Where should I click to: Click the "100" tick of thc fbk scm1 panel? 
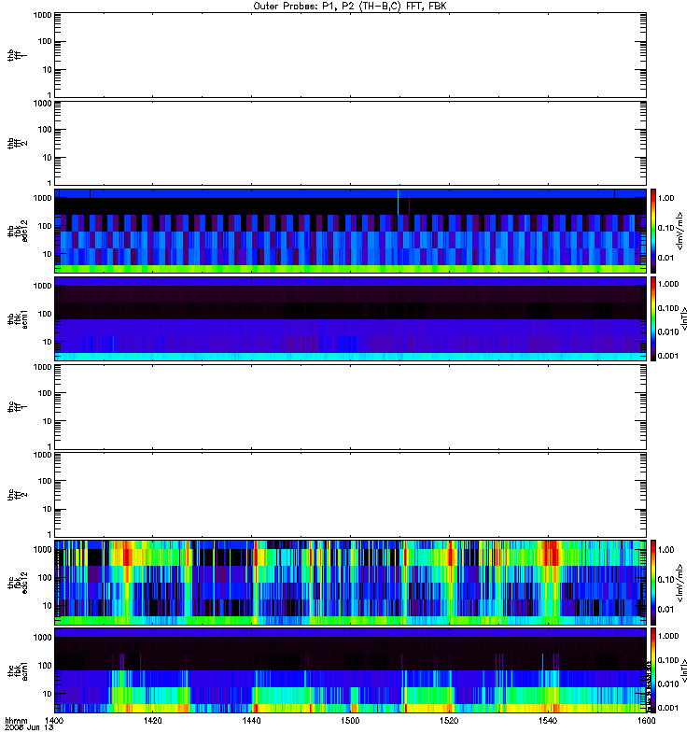click(x=45, y=666)
